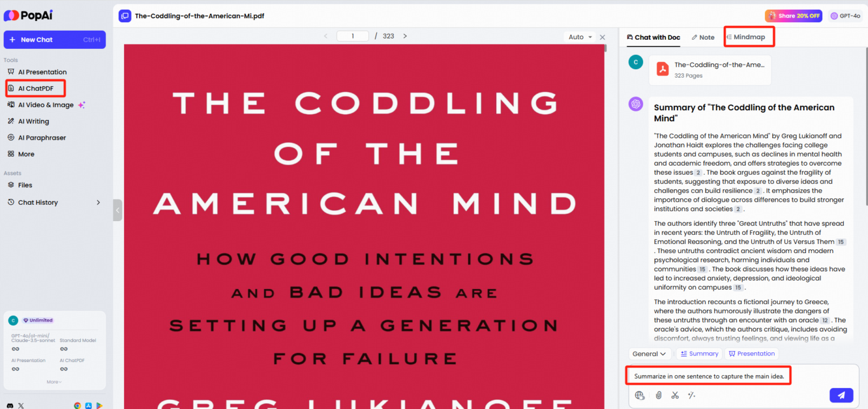Image resolution: width=868 pixels, height=409 pixels.
Task: Click the PDF cover page image
Action: (364, 226)
